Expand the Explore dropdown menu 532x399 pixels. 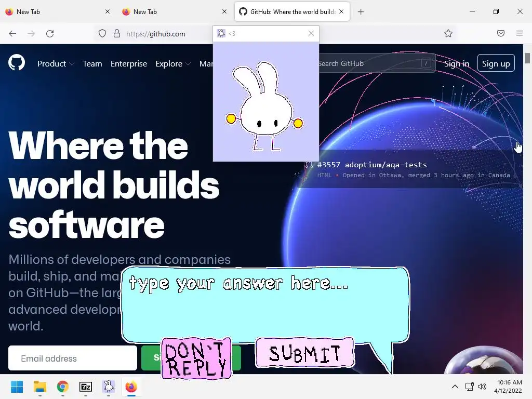(173, 64)
